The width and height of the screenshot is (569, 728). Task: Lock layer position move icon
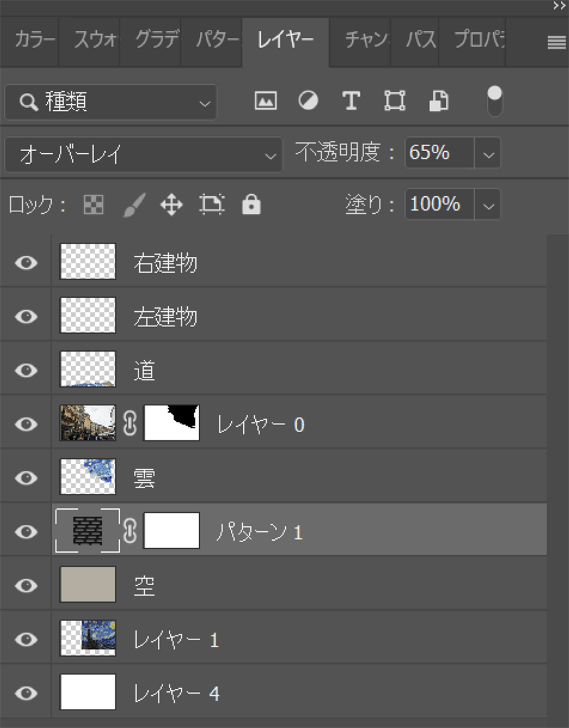(x=172, y=205)
